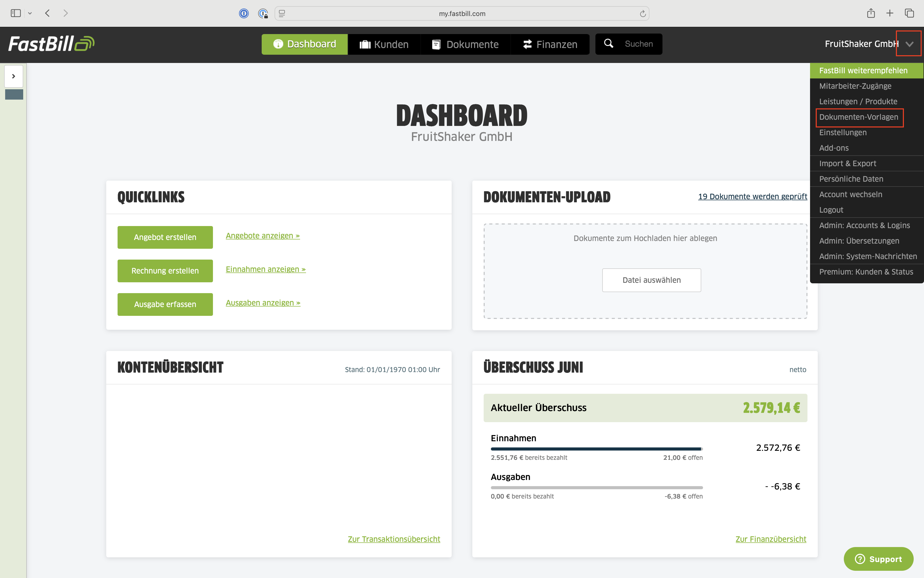The height and width of the screenshot is (578, 924).
Task: Select FastBill weiterempfehlen menu entry
Action: click(867, 71)
